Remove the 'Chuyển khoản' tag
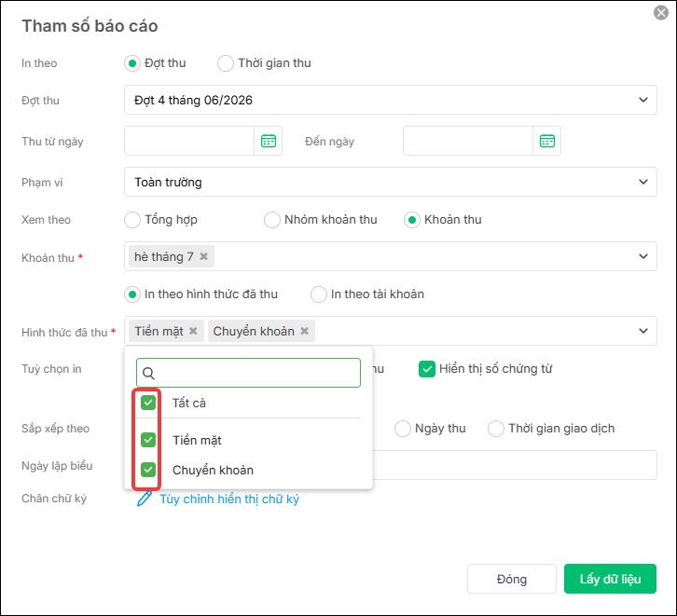Viewport: 677px width, 616px height. coord(305,331)
